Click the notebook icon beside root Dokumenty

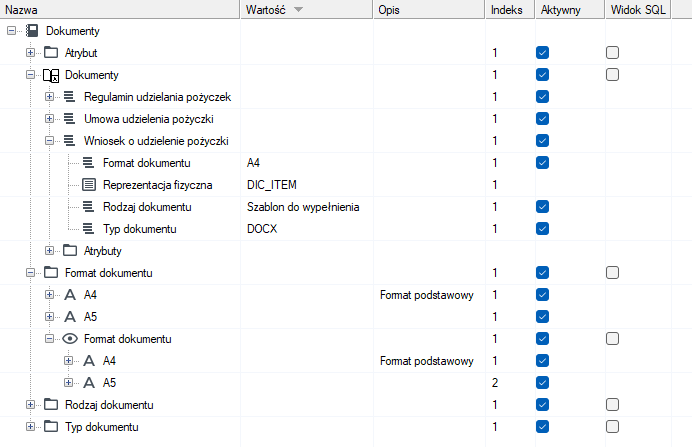32,30
